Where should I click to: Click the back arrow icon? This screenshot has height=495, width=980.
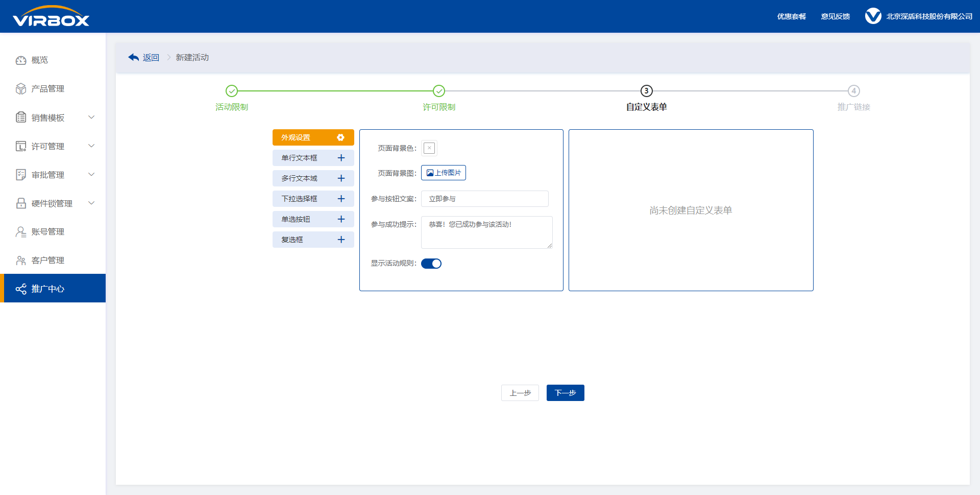coord(134,57)
